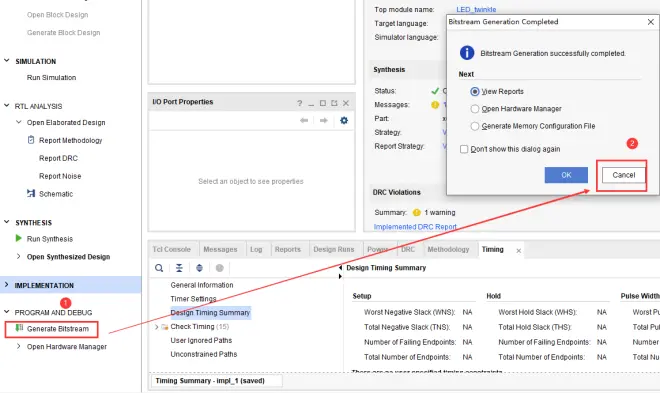Select Design Timing Summary tree item

(210, 313)
